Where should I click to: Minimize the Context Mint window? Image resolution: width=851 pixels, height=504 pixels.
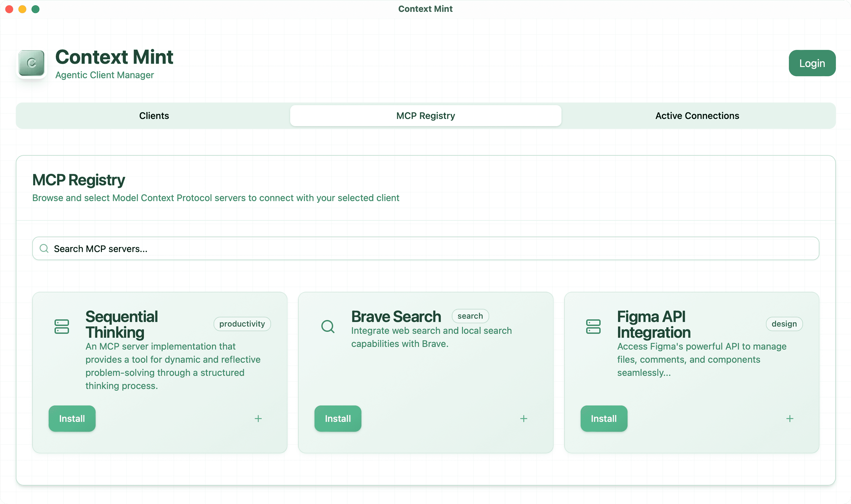22,9
